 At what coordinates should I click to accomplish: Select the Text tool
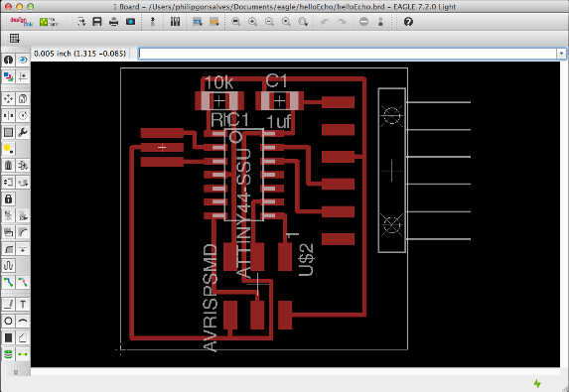tap(23, 305)
